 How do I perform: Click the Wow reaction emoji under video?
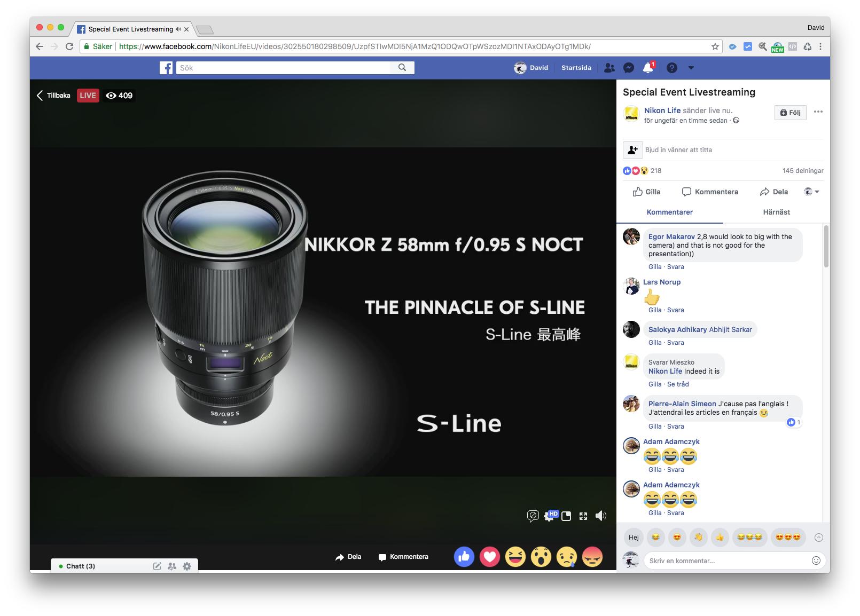[541, 557]
